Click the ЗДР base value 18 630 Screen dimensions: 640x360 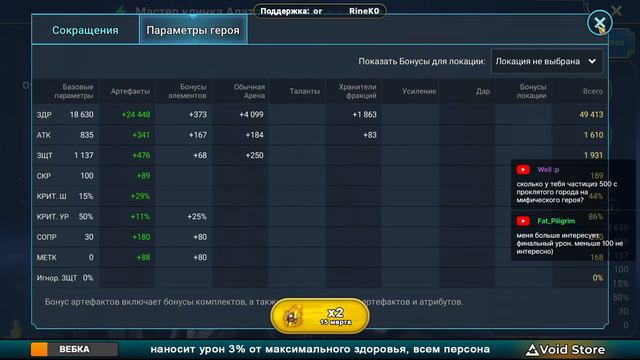(x=81, y=115)
